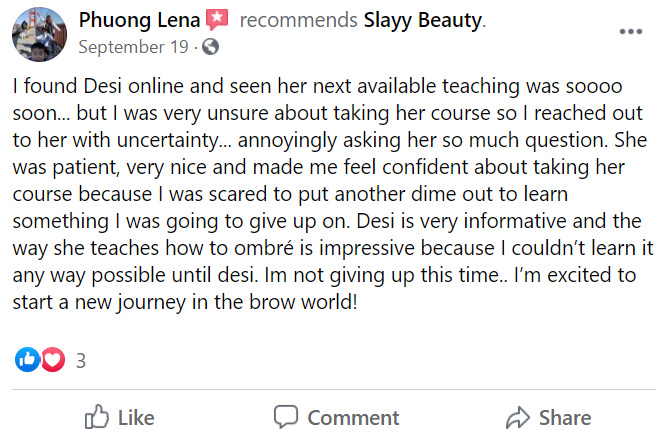Open the reactions list showing 3
This screenshot has height=440, width=668.
click(81, 361)
